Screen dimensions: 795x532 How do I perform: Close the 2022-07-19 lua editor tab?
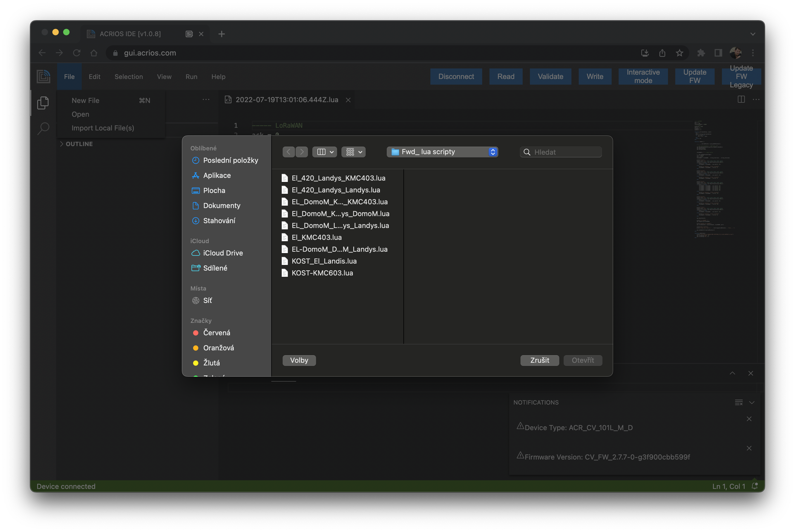348,100
